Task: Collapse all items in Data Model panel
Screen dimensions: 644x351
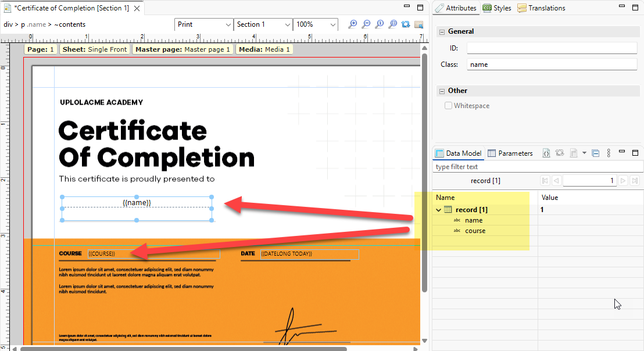Action: click(x=595, y=153)
